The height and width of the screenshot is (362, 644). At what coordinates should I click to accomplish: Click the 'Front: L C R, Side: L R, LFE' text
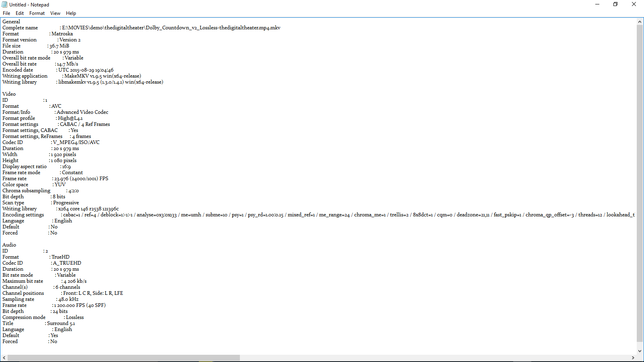pyautogui.click(x=93, y=293)
